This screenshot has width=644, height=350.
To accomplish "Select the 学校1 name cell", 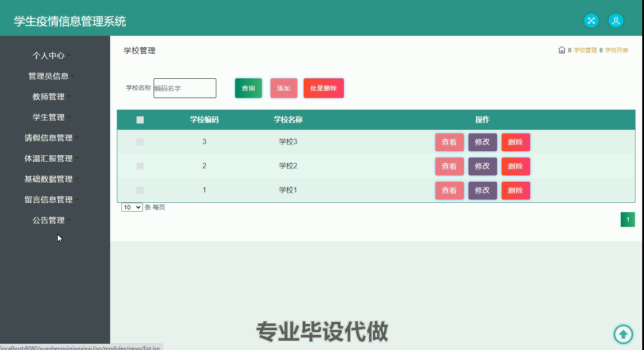I will [x=288, y=190].
